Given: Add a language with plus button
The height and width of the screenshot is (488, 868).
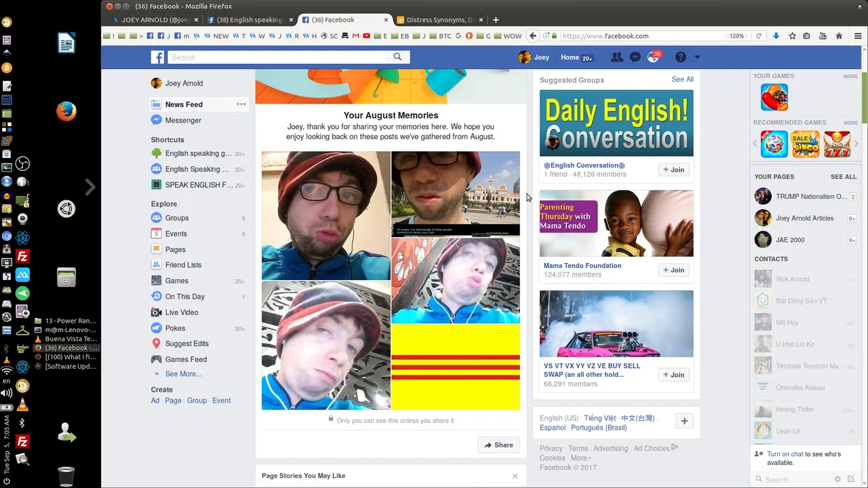Looking at the screenshot, I should 684,421.
